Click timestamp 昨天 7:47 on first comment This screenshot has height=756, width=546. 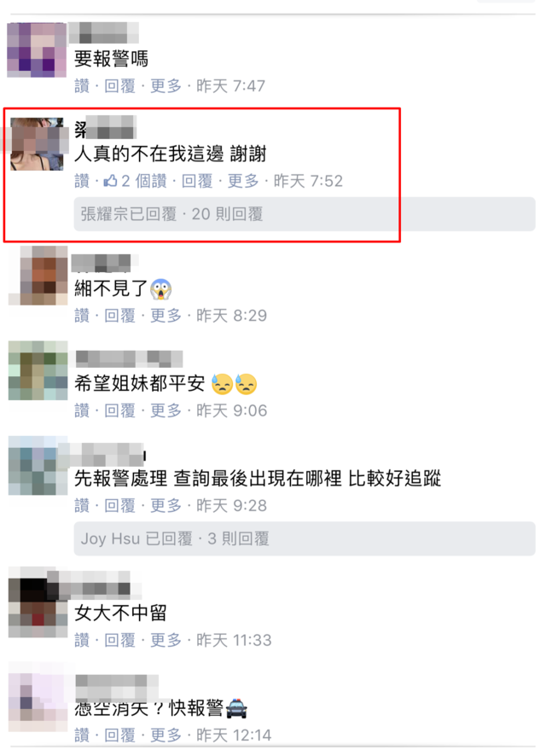[230, 86]
